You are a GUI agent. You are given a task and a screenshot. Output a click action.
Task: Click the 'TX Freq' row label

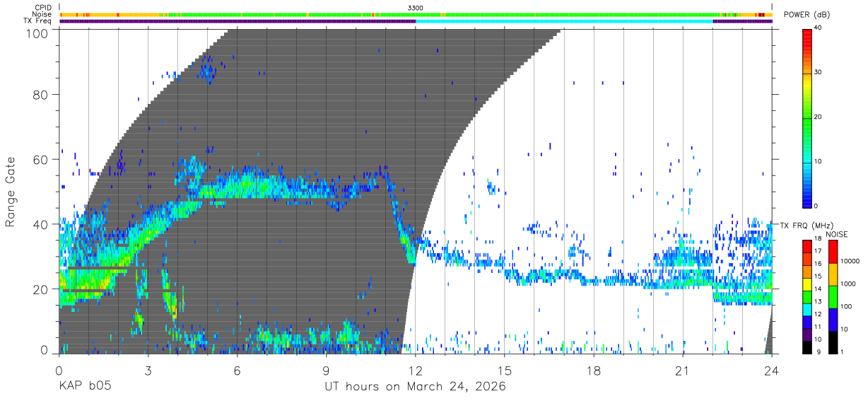pos(38,21)
